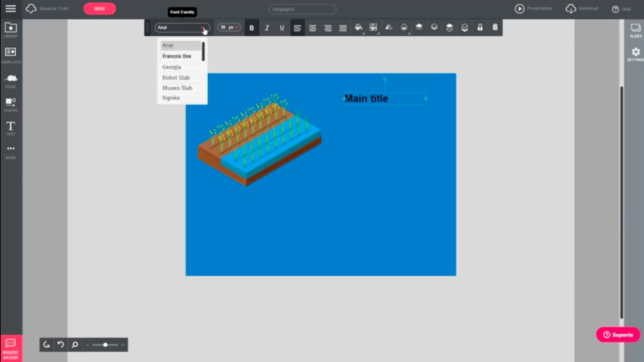Screen dimensions: 644x362
Task: Select the Shapes tool in sidebar
Action: (x=11, y=104)
